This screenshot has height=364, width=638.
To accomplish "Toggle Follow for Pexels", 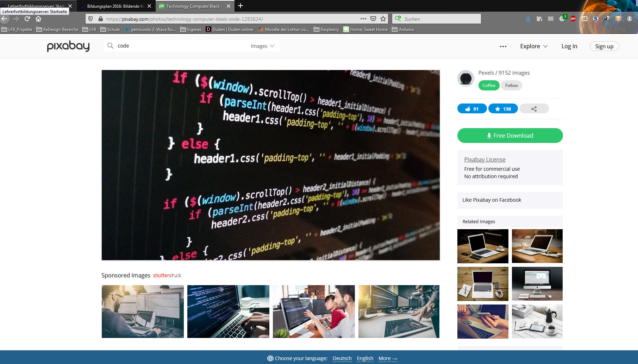I will [x=511, y=85].
